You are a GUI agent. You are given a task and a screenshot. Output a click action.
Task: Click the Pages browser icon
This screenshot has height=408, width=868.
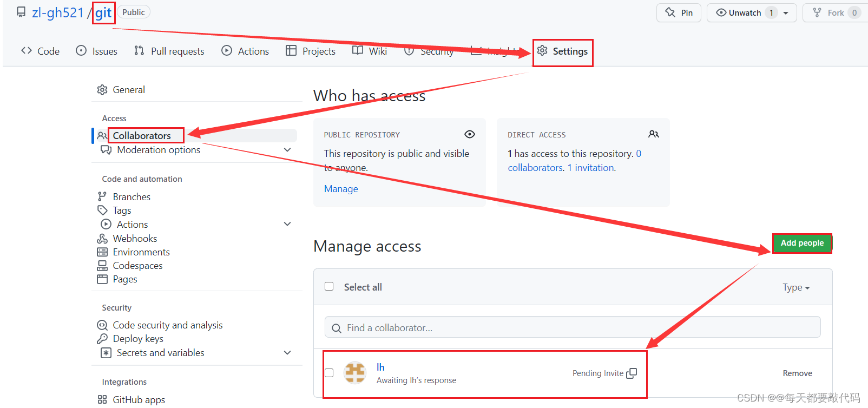pyautogui.click(x=102, y=279)
